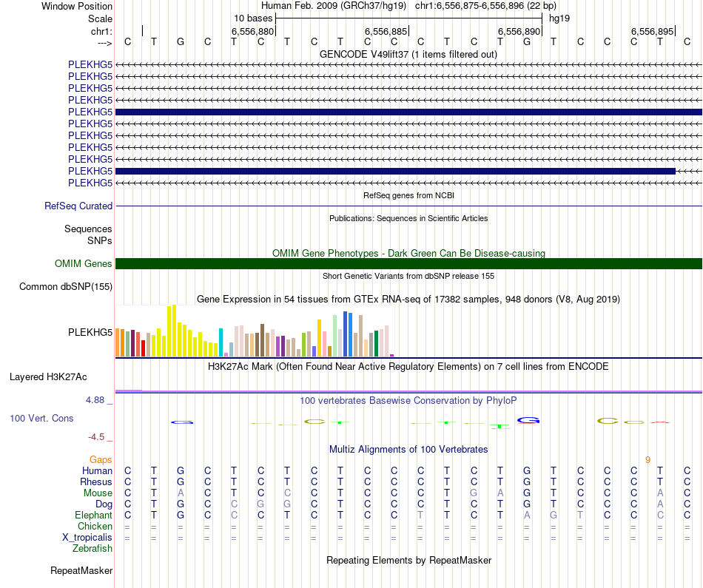Click the '10 bases' scale label
This screenshot has height=588, width=703.
click(x=253, y=18)
